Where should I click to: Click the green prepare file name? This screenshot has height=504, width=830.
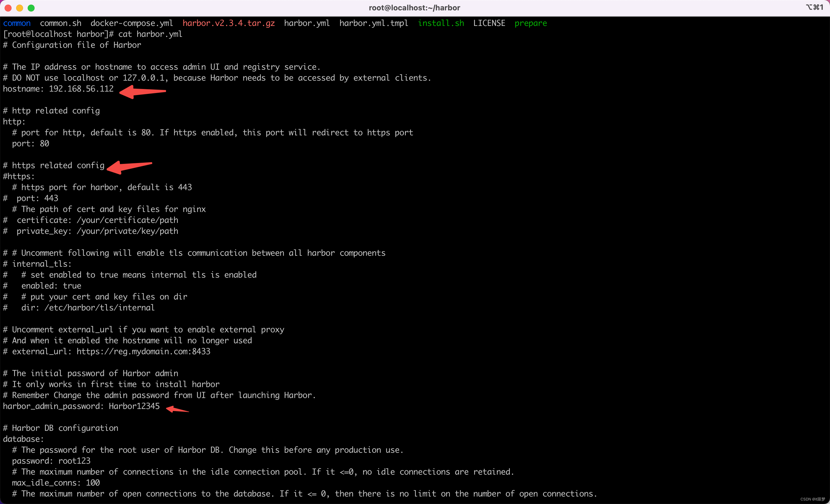531,23
